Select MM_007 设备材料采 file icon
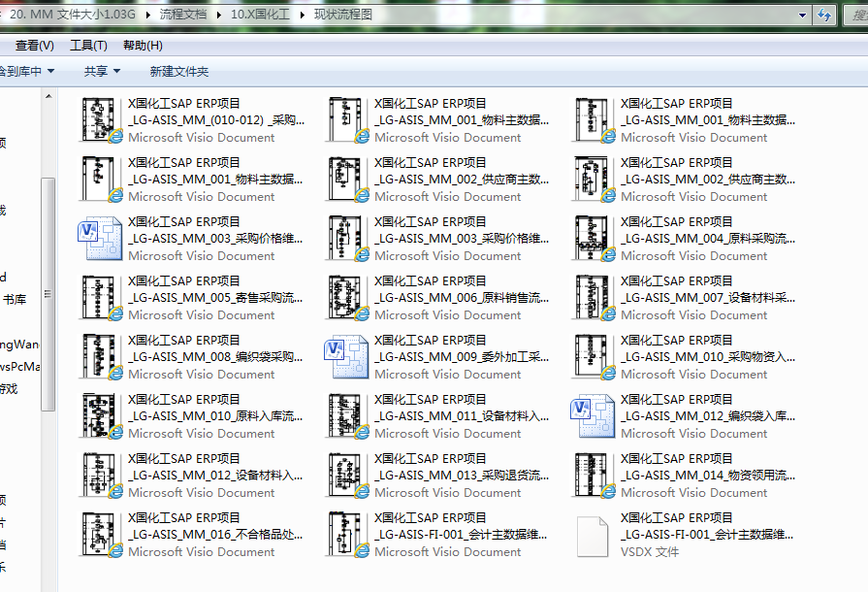Image resolution: width=868 pixels, height=592 pixels. pyautogui.click(x=594, y=298)
